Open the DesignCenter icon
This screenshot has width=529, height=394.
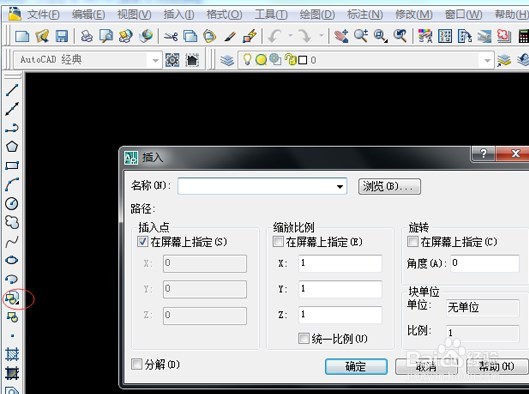(x=445, y=36)
